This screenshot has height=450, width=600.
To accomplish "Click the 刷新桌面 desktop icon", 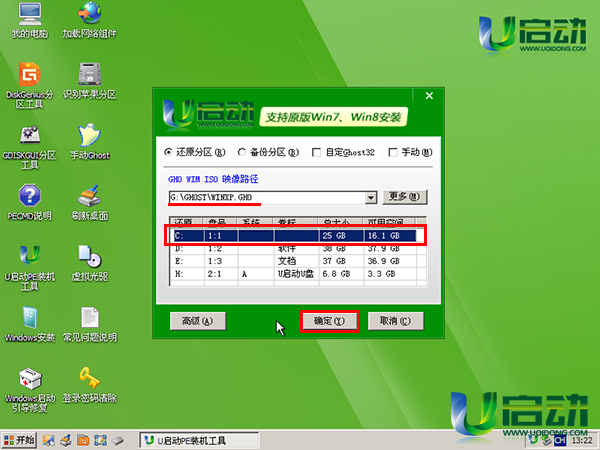I will [90, 202].
